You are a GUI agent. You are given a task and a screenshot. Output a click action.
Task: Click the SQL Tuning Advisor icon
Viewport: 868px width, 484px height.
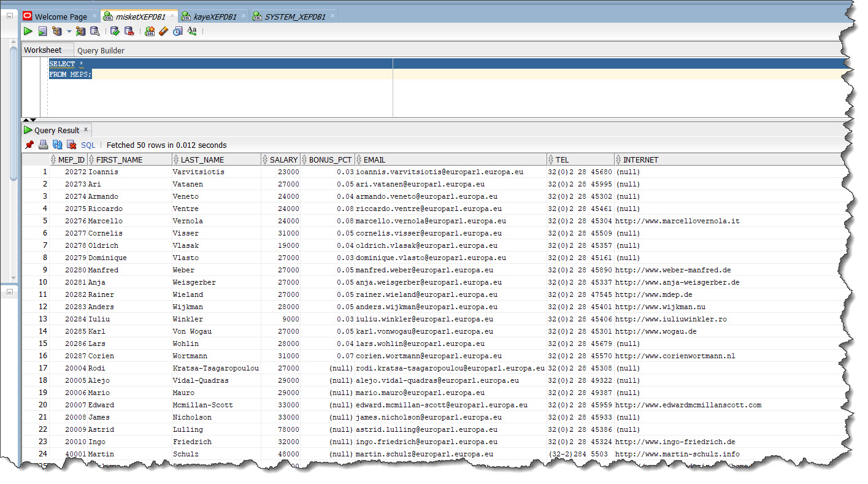[x=95, y=31]
